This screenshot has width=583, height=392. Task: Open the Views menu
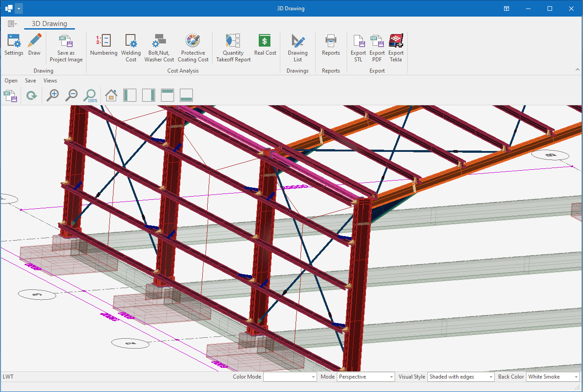[x=50, y=81]
